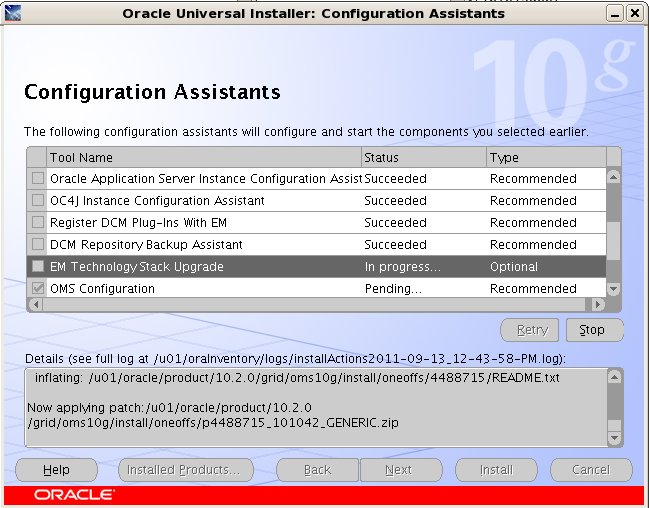The width and height of the screenshot is (649, 508).
Task: Click the 'Pending...' status cell
Action: (x=393, y=289)
